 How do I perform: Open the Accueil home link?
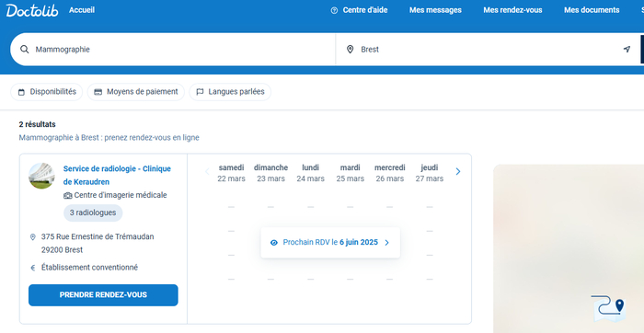[x=82, y=10]
